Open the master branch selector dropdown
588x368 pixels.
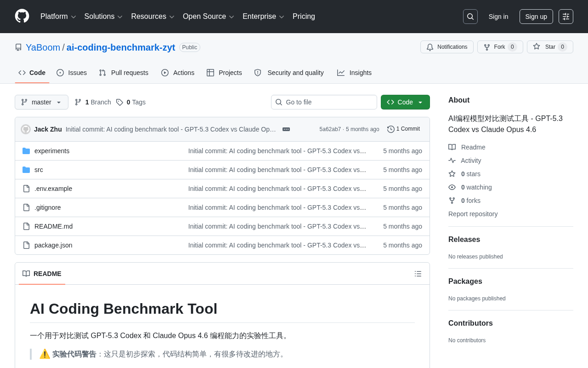tap(41, 102)
